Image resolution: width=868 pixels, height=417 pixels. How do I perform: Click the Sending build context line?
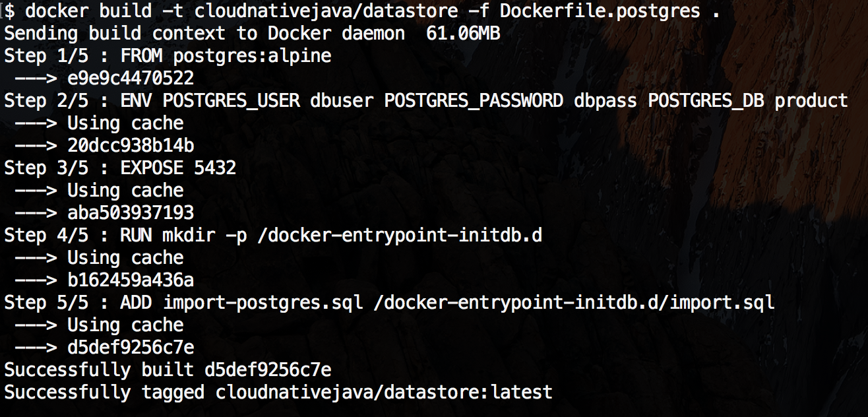252,34
